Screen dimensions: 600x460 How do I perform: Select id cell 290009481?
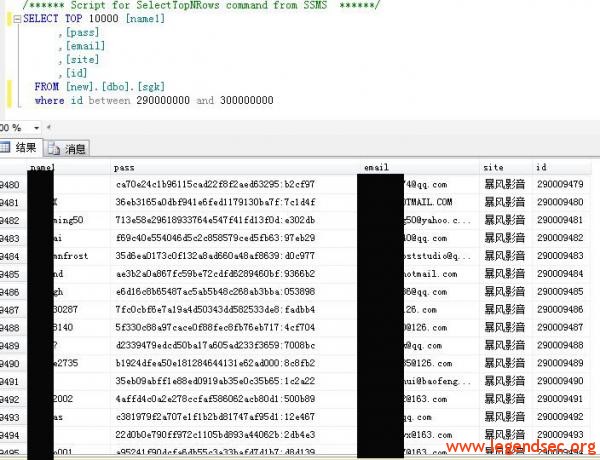coord(560,220)
